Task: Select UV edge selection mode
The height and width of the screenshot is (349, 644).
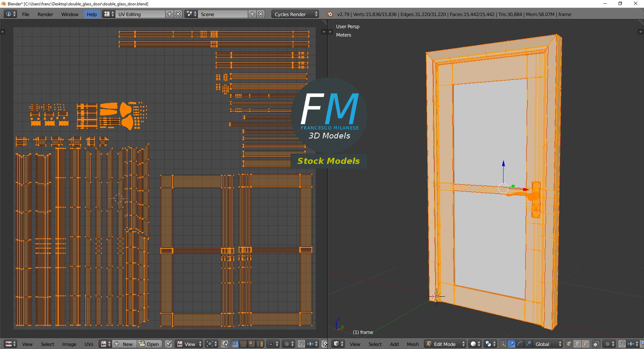Action: tap(243, 344)
